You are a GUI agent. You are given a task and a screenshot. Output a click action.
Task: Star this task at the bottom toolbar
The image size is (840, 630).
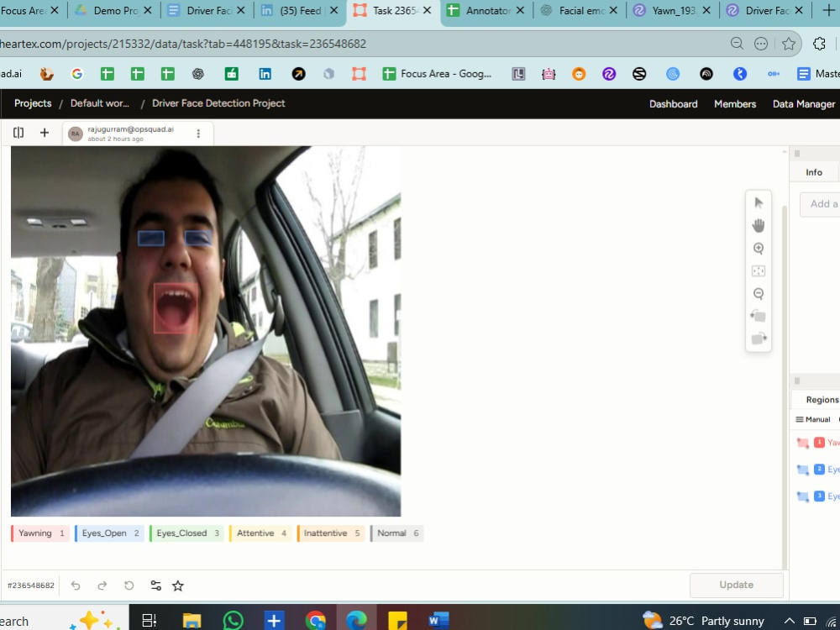(178, 585)
